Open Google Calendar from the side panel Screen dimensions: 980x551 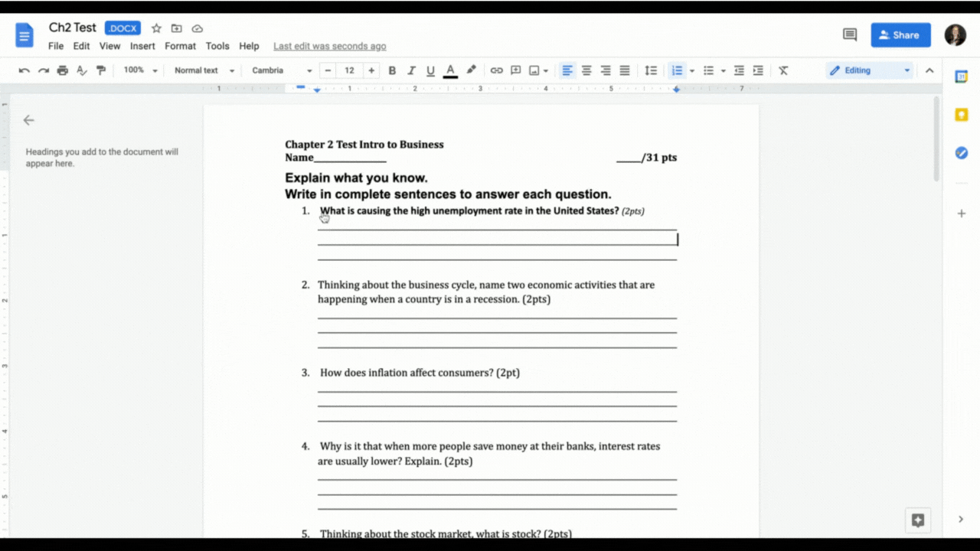[x=962, y=77]
